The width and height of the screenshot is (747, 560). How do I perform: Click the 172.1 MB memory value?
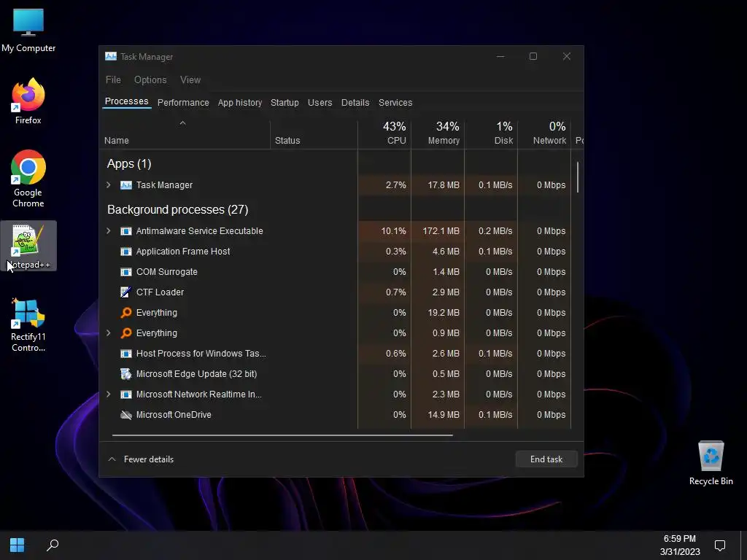[x=441, y=231]
